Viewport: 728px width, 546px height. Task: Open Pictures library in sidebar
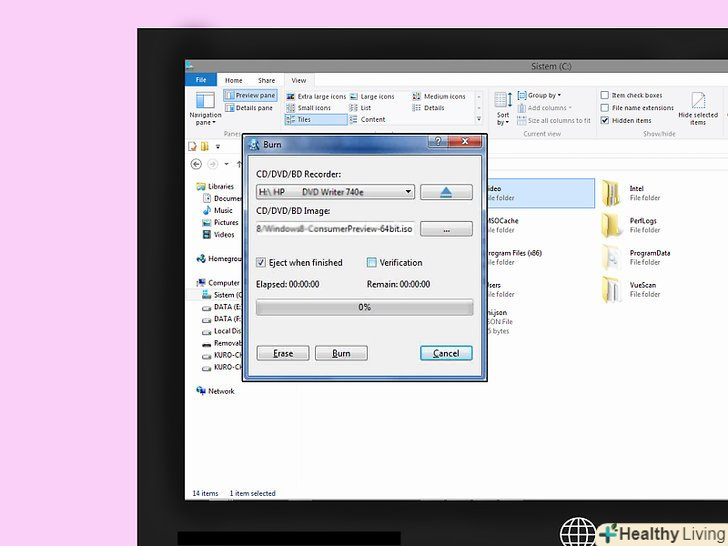(x=221, y=222)
